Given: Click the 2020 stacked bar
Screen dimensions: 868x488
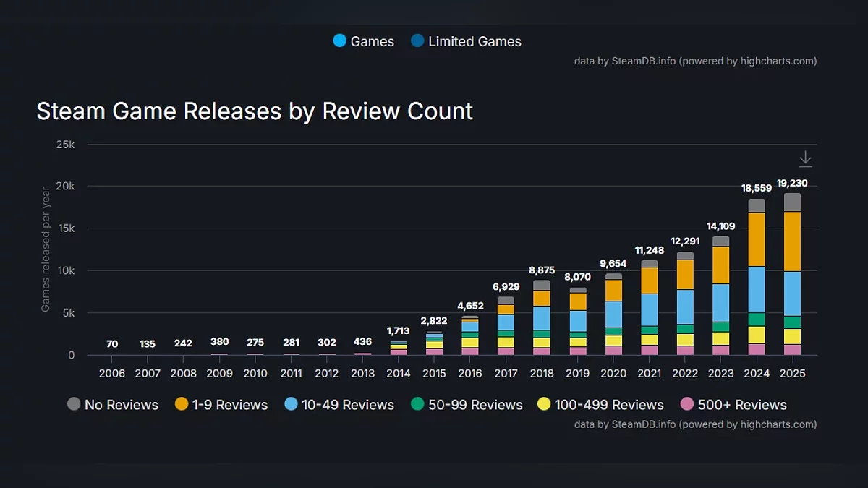Looking at the screenshot, I should (613, 314).
